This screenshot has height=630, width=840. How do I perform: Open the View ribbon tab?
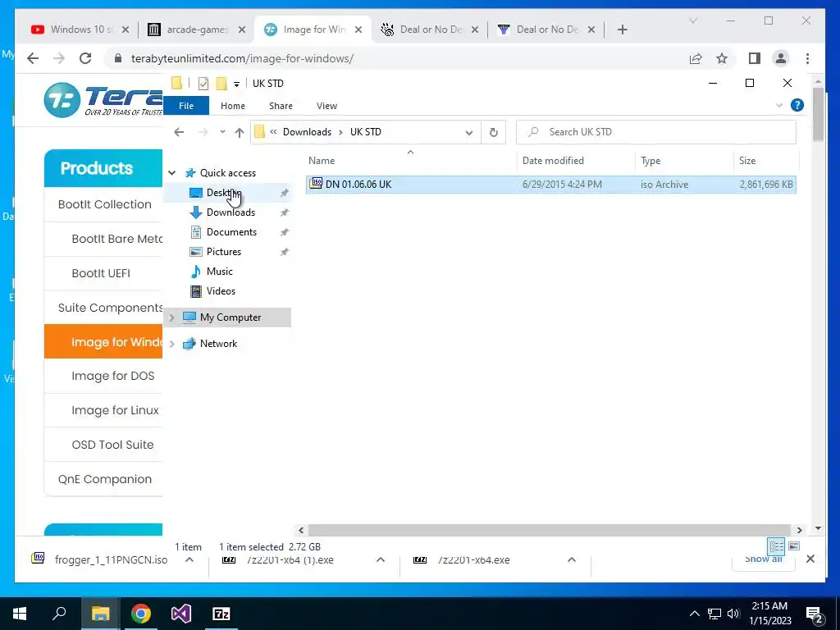pyautogui.click(x=326, y=106)
